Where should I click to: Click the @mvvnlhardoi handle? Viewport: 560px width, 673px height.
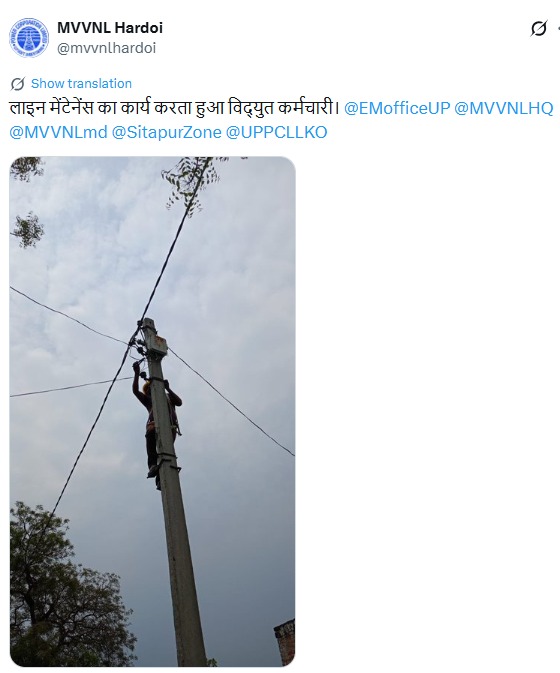(106, 48)
